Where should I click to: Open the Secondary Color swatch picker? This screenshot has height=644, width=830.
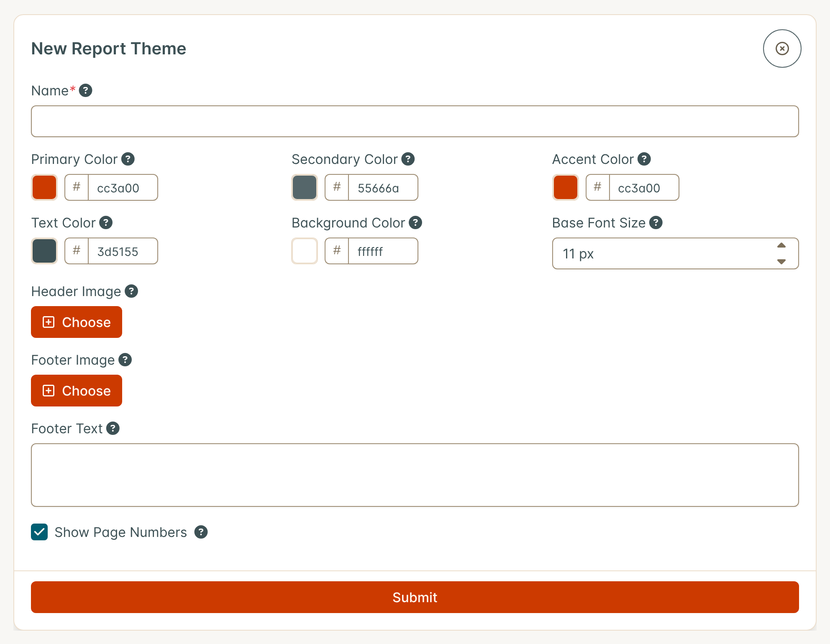[305, 187]
